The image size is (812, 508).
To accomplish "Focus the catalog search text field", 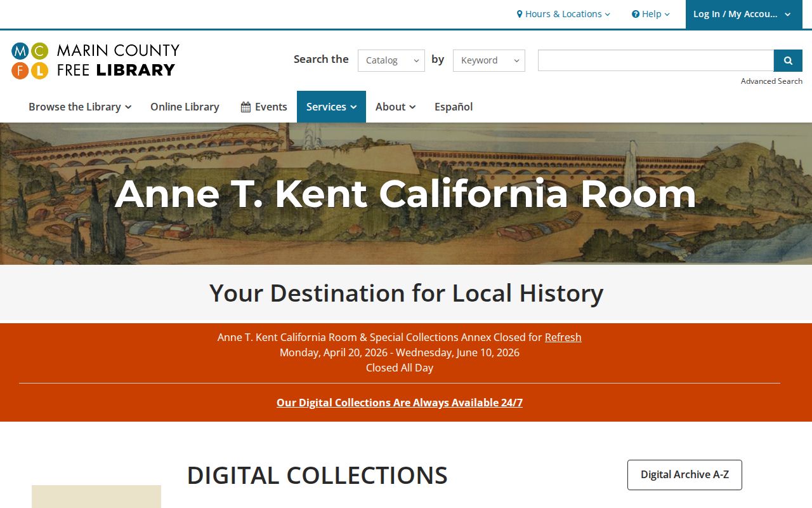I will (x=656, y=60).
